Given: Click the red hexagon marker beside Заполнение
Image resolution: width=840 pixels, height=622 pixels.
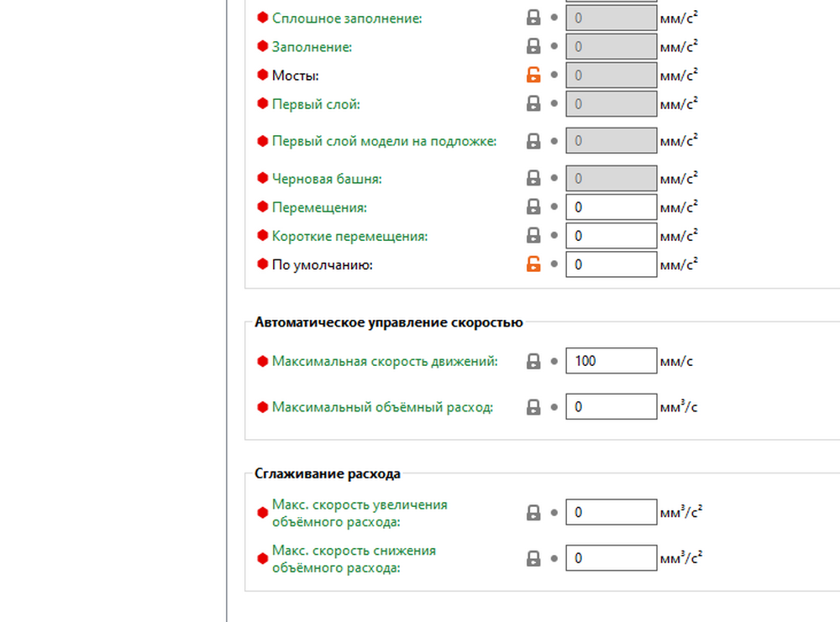Looking at the screenshot, I should click(262, 47).
